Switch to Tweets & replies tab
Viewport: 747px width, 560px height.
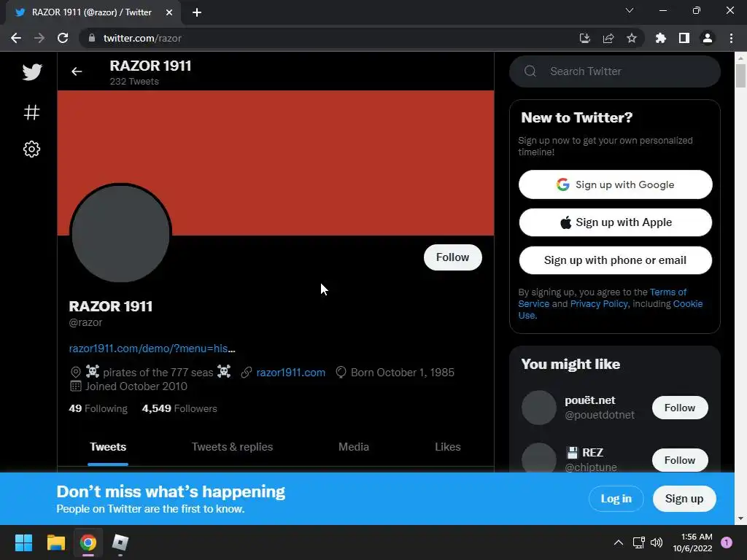232,447
